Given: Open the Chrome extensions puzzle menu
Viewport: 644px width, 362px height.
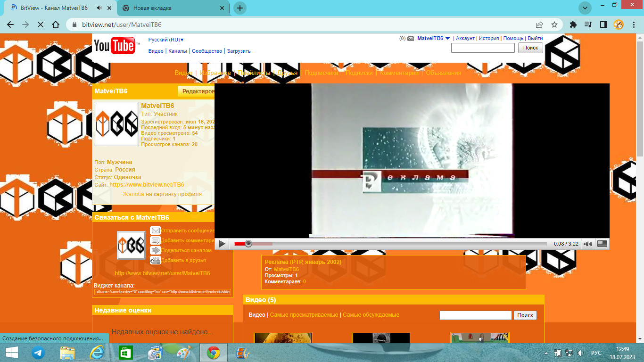Looking at the screenshot, I should point(573,25).
